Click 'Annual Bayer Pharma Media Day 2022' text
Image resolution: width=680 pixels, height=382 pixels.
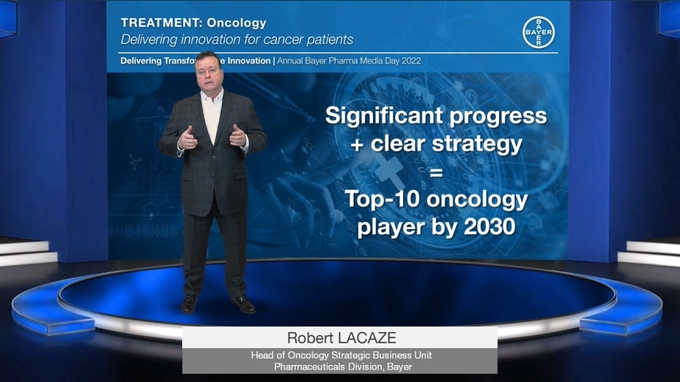(349, 61)
